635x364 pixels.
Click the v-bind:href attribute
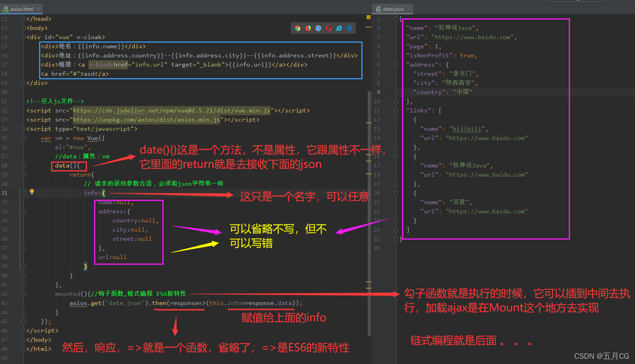point(108,65)
